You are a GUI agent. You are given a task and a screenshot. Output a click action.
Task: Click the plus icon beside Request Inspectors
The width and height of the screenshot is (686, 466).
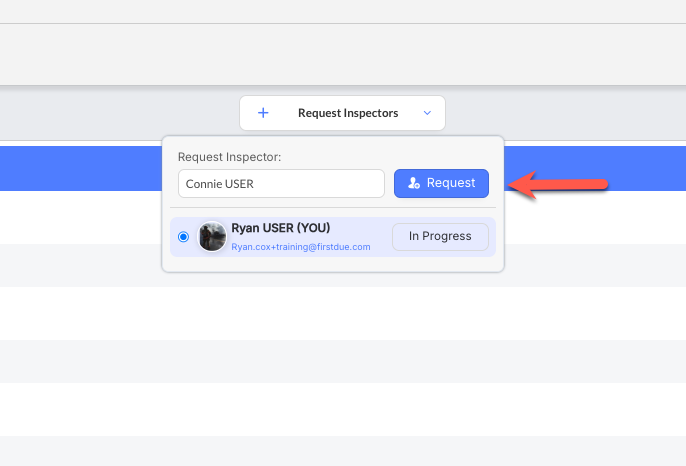(263, 113)
